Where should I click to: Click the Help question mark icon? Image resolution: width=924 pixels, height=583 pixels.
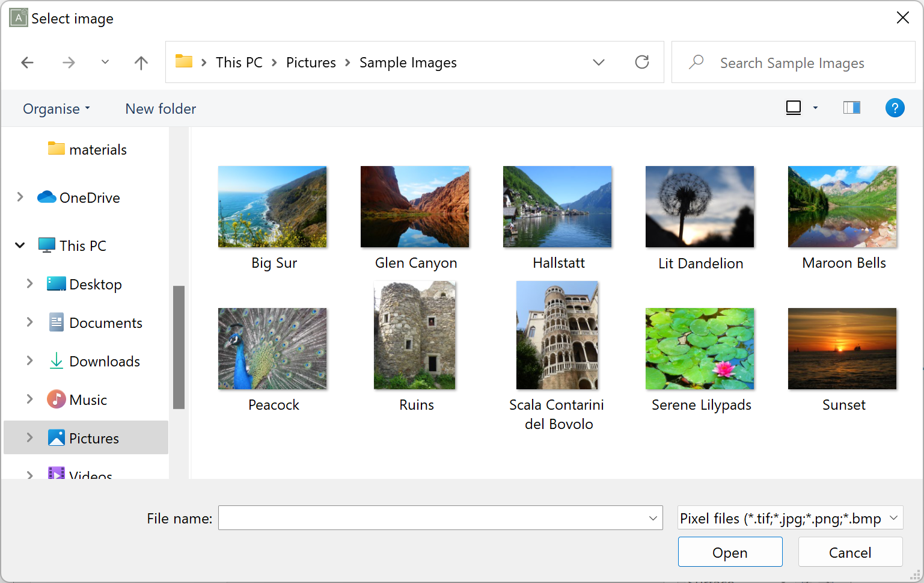click(895, 108)
